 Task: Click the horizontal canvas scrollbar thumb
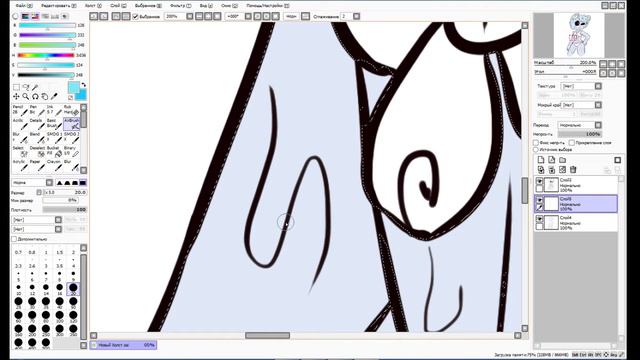[267, 335]
